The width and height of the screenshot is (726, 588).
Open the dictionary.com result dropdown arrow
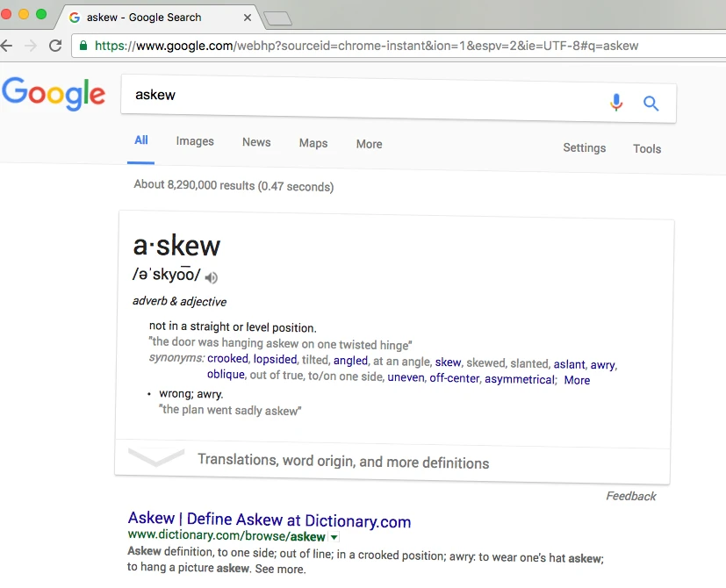[334, 537]
